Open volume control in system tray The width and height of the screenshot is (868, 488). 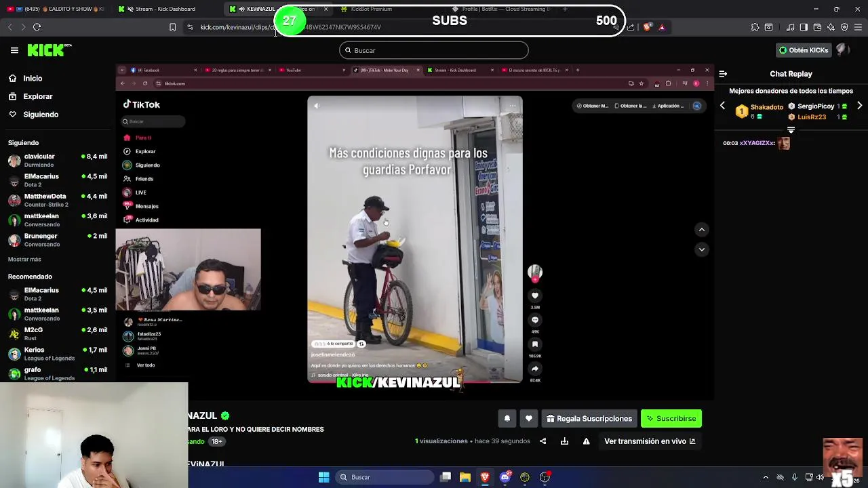(x=820, y=477)
